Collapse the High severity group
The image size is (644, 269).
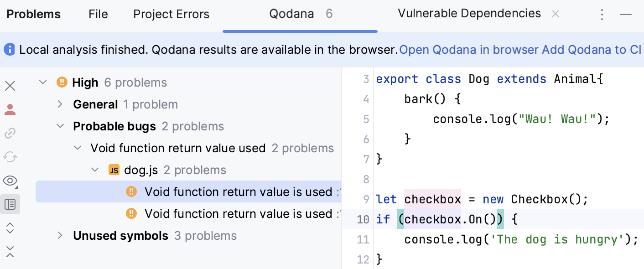pos(42,82)
